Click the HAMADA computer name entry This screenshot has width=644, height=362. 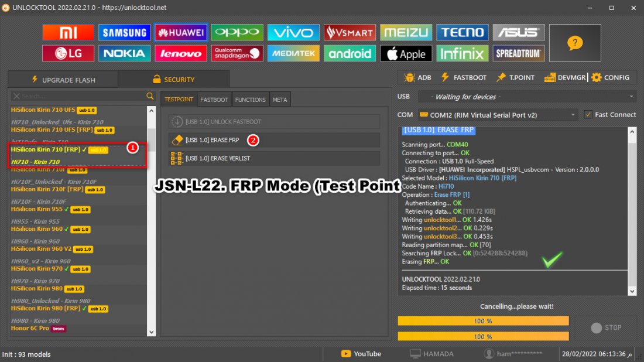click(432, 354)
